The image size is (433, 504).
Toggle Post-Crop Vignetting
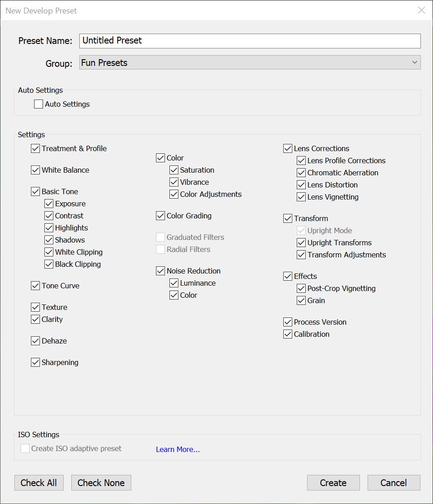(x=301, y=288)
